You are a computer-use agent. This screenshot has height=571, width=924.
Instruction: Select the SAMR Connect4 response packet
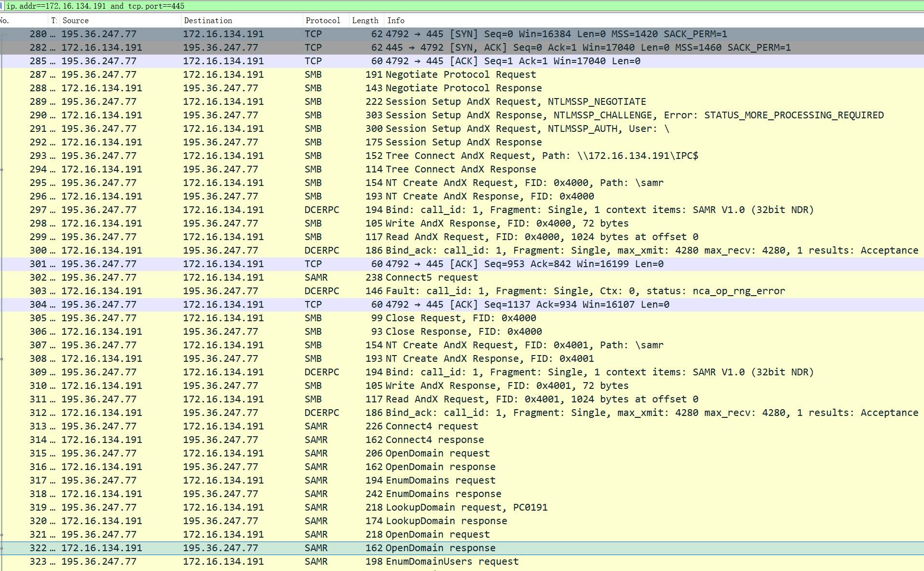(462, 440)
